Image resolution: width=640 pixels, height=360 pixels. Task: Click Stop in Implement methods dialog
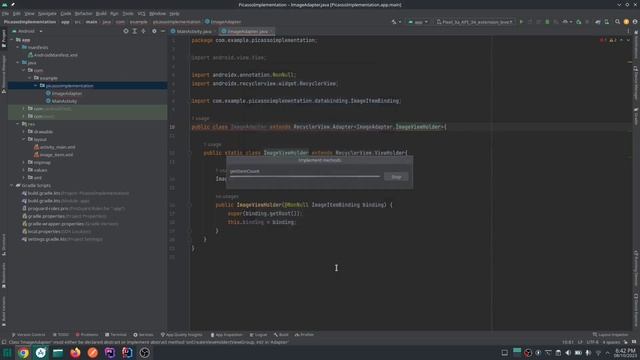pos(396,177)
